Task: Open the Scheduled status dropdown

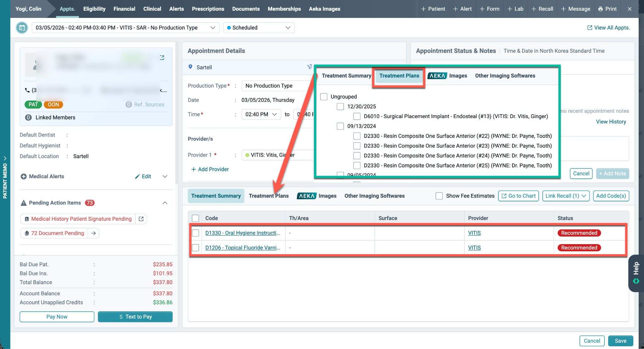Action: (x=258, y=28)
